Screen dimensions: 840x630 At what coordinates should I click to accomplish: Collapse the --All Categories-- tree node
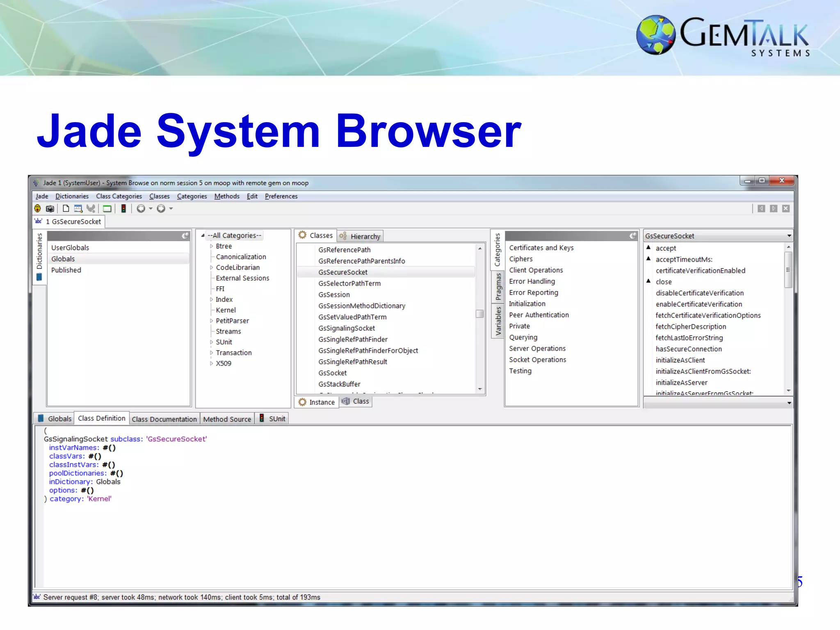tap(203, 235)
